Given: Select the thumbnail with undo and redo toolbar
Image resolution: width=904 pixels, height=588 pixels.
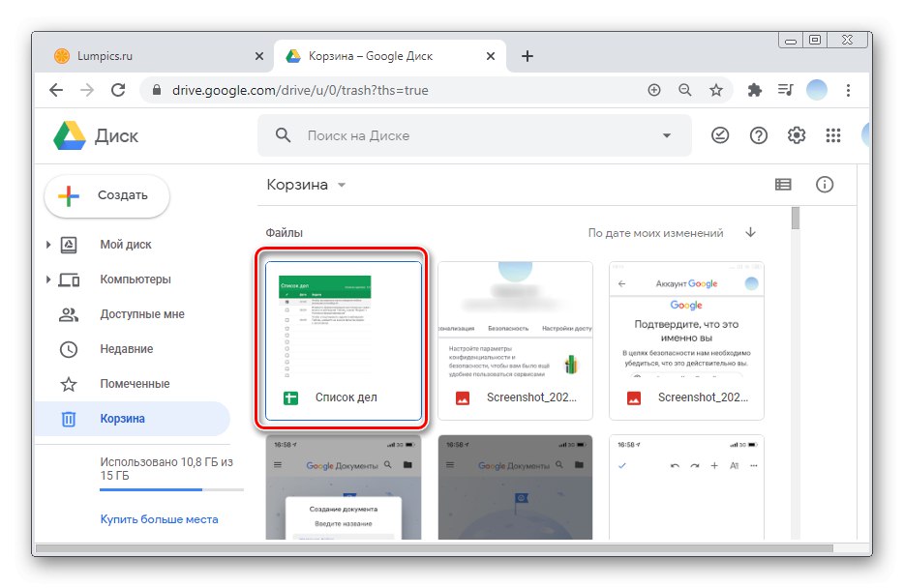Looking at the screenshot, I should pyautogui.click(x=686, y=487).
